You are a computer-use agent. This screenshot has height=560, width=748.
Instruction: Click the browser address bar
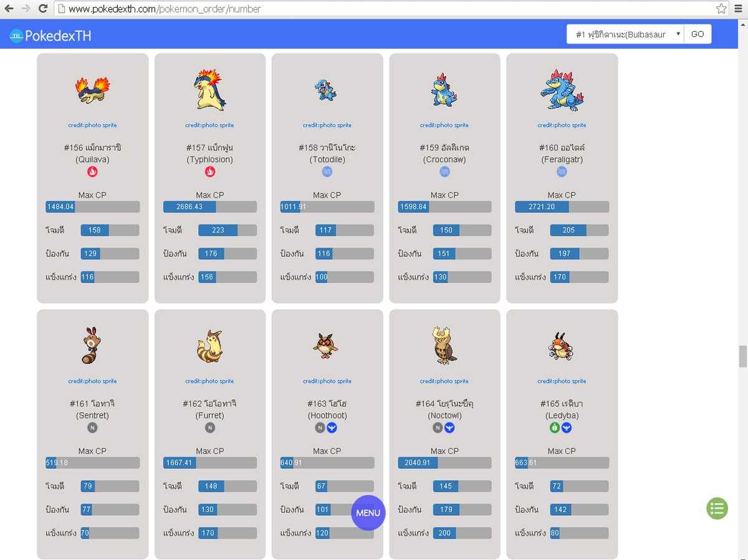[391, 9]
